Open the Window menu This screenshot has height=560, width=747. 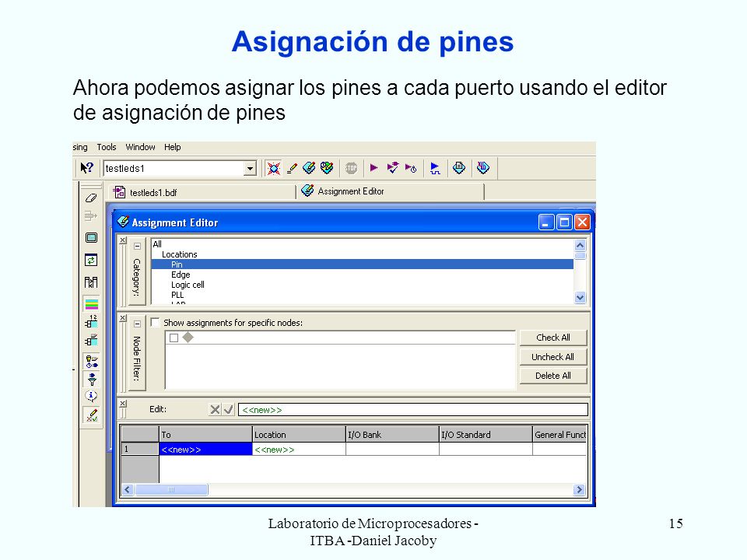click(x=140, y=147)
